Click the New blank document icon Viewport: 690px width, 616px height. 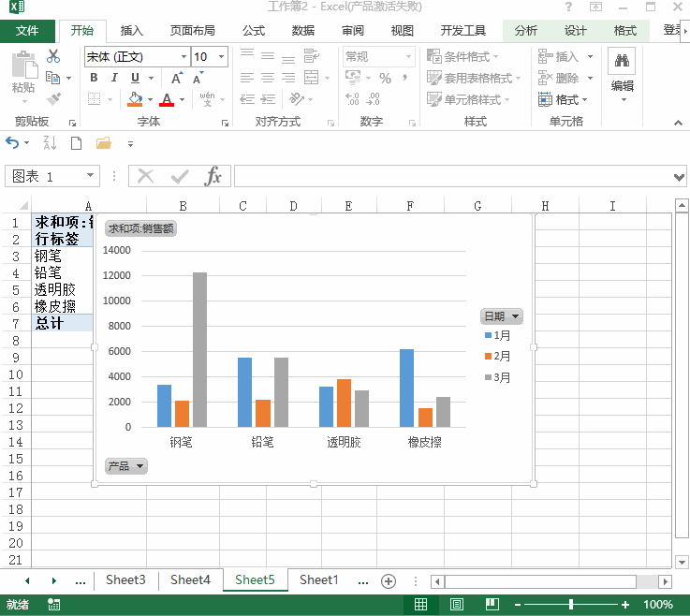tap(76, 143)
